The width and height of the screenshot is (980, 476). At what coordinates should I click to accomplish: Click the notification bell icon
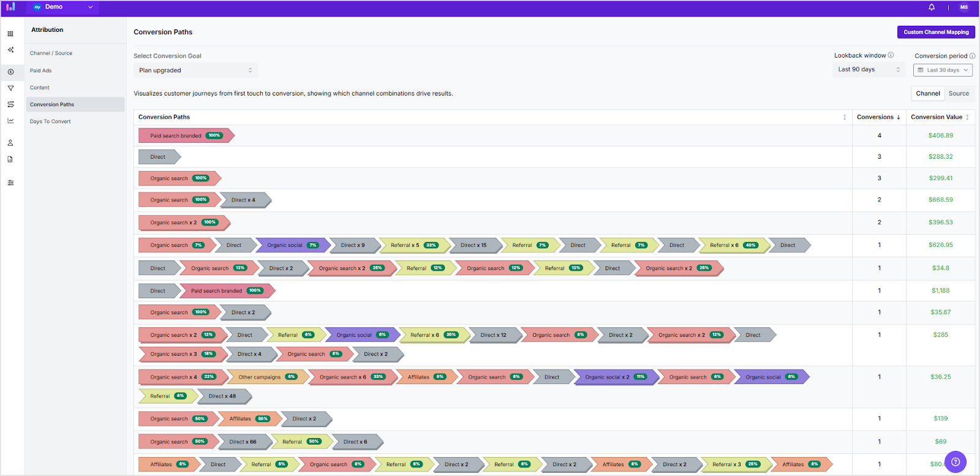pos(932,7)
